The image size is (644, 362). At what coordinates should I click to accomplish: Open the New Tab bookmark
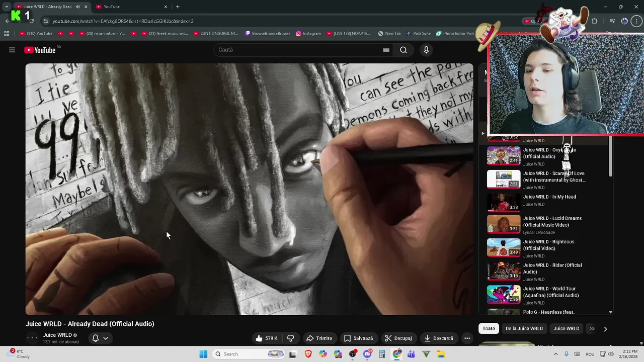[389, 34]
